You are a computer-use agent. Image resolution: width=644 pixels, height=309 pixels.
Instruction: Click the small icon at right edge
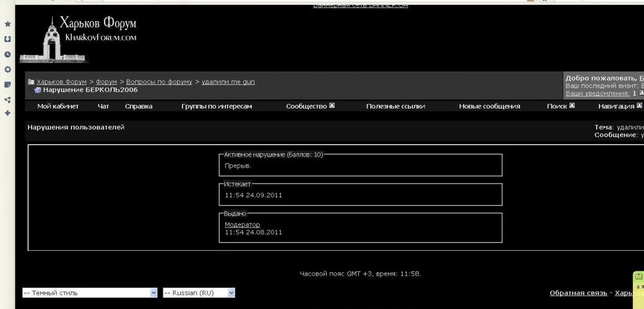(639, 276)
